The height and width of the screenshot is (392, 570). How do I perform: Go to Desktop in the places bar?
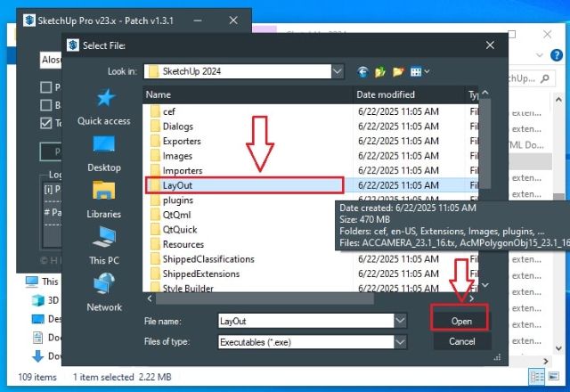pos(104,153)
